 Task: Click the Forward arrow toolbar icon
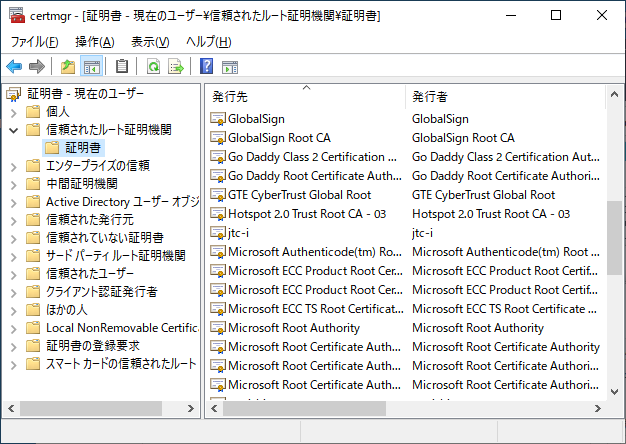(37, 66)
